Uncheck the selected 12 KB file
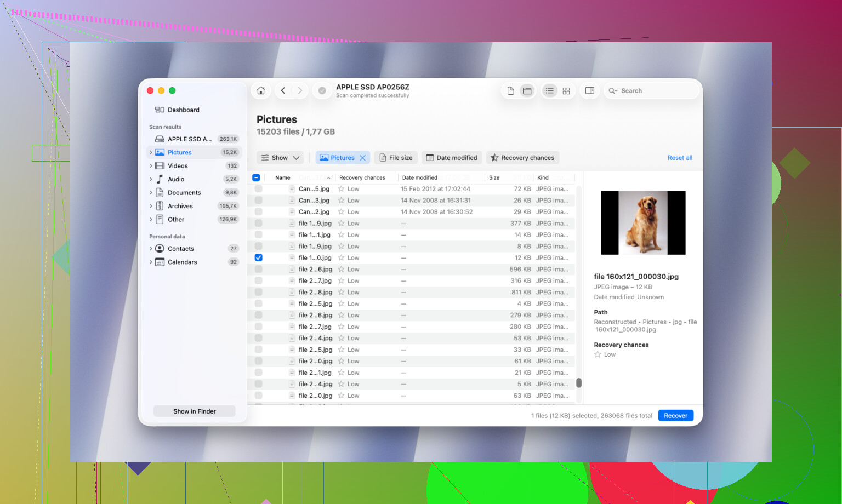 pyautogui.click(x=258, y=257)
